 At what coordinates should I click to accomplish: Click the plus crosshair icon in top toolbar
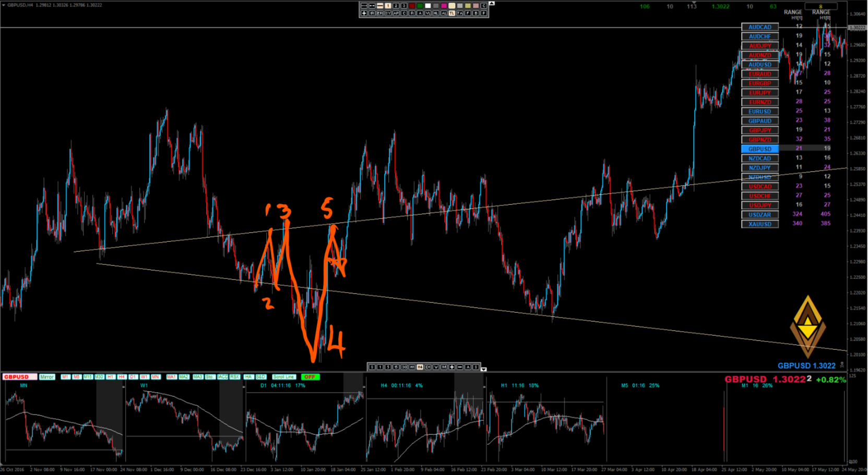click(364, 13)
